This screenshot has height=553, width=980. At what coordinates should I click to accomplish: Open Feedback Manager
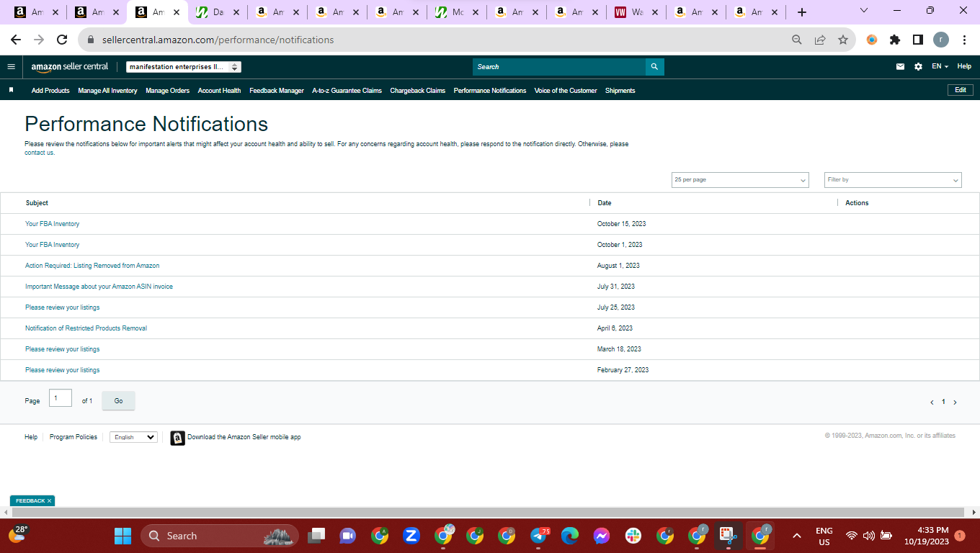tap(277, 91)
